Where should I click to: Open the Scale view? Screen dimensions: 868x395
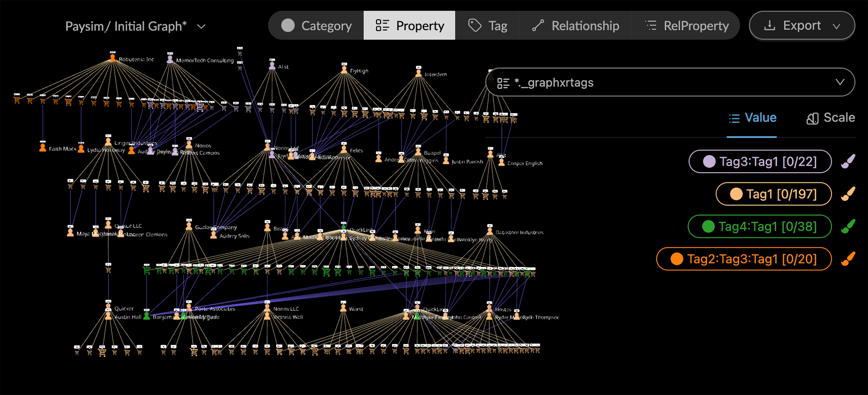(x=830, y=118)
